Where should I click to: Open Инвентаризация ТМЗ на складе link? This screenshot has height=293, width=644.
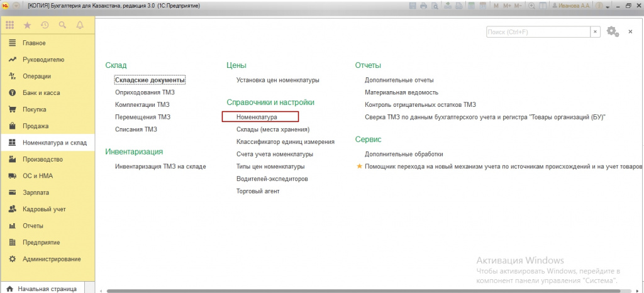click(160, 167)
